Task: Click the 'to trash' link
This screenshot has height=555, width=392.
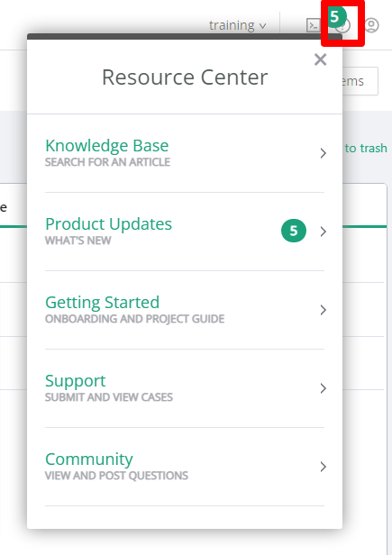Action: point(366,148)
